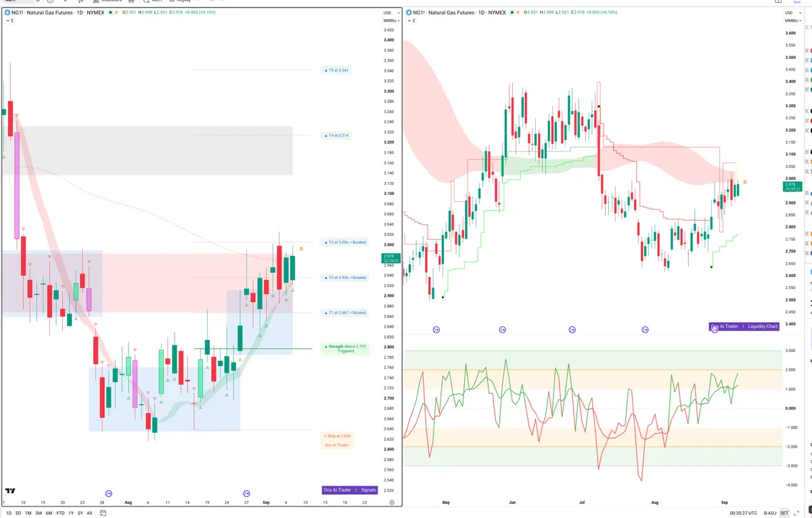
Task: Click the 00:30:27 UTC clock
Action: [745, 513]
